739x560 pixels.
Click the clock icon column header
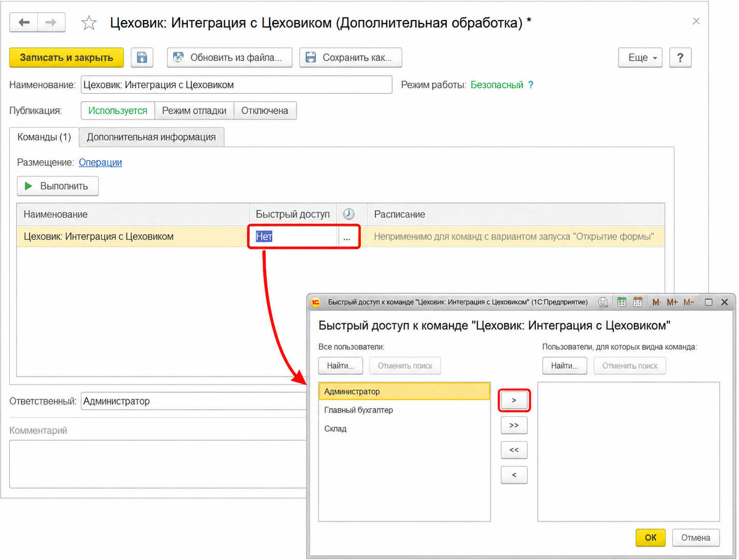point(349,214)
